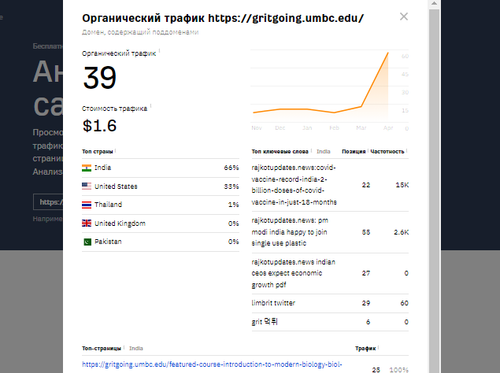Click the 33% value for United States

(231, 186)
